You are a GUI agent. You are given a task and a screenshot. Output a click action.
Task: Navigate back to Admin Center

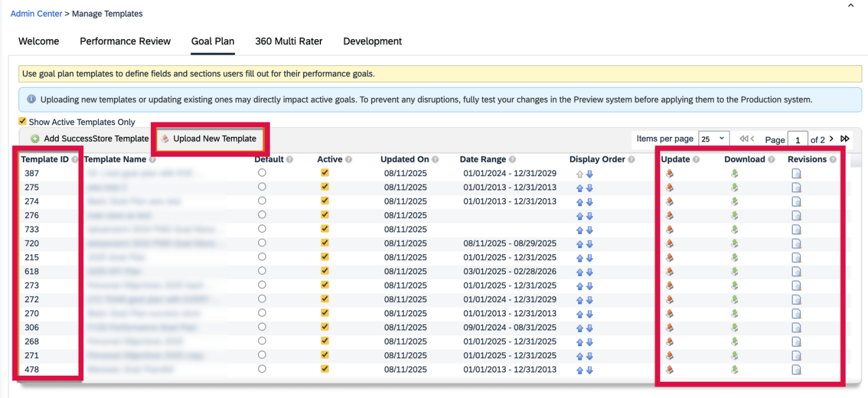36,13
